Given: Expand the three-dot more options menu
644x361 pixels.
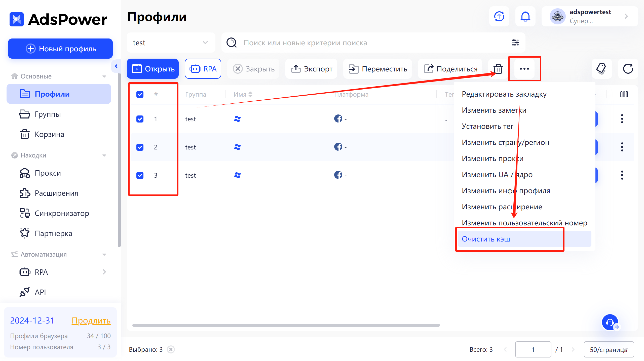Looking at the screenshot, I should point(524,69).
